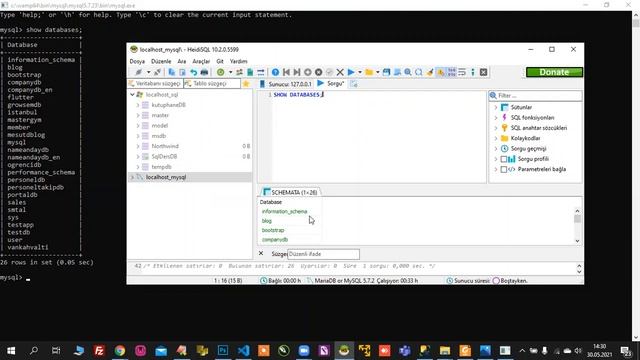Click the delete row circled-X icon
Screen dimensions: 640x360
(318, 72)
